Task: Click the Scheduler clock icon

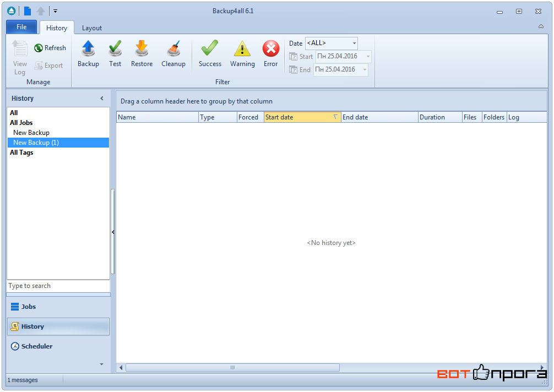Action: [15, 346]
